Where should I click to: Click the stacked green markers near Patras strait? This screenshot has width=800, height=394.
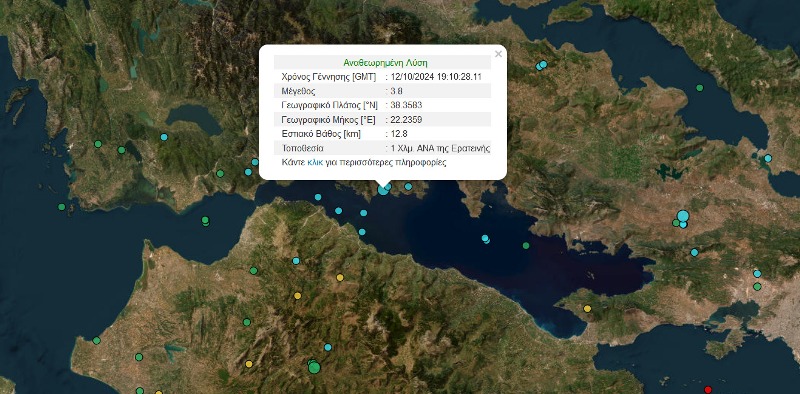205,221
